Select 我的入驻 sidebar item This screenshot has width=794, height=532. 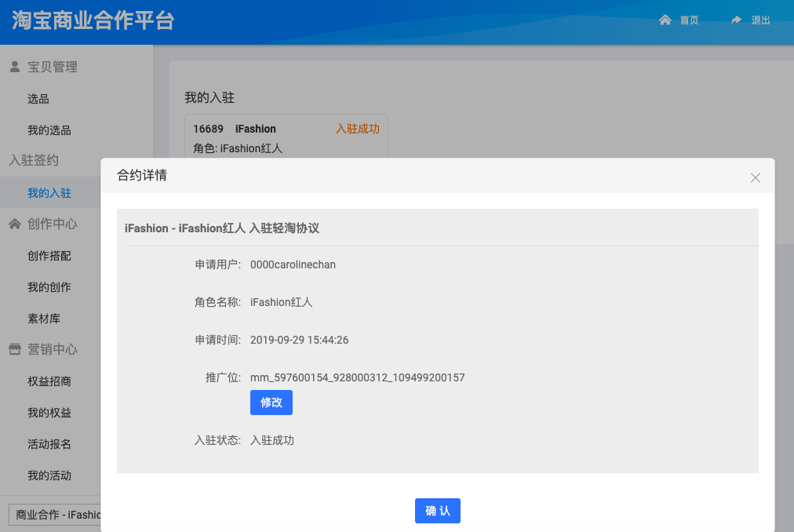click(49, 193)
